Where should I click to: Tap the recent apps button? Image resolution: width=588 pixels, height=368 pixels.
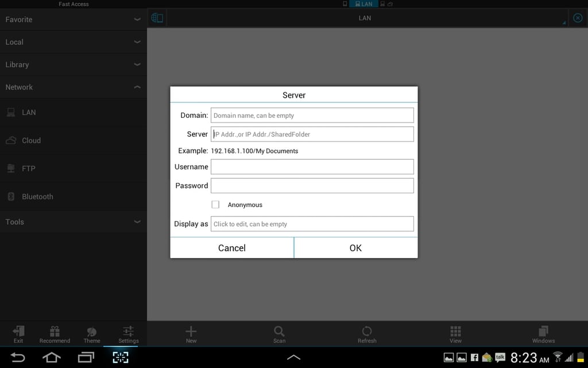pos(86,358)
